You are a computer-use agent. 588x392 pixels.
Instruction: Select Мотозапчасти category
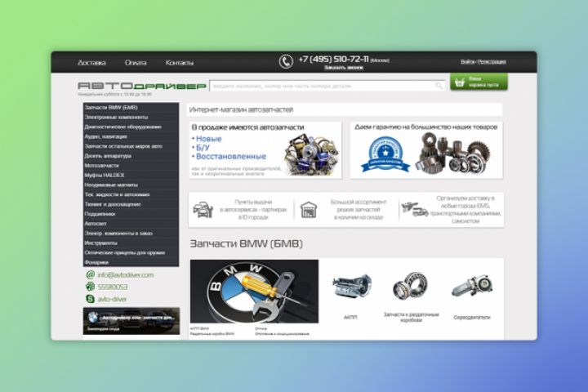coord(131,166)
